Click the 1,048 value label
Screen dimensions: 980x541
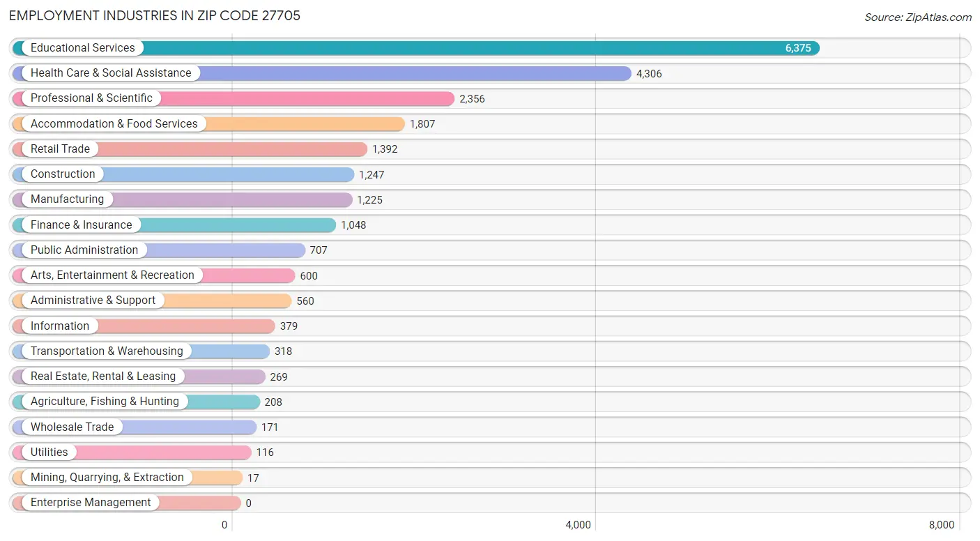click(353, 225)
